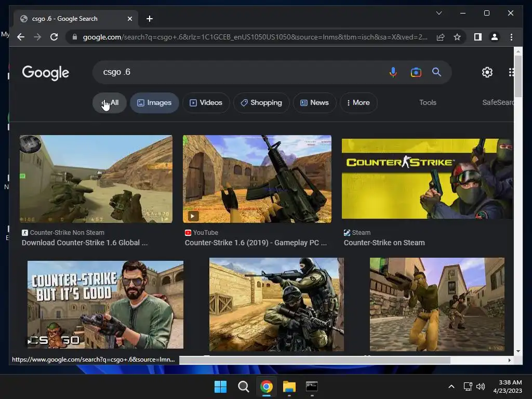Click the scroll up arrow of page scrollbar
The image size is (532, 399).
click(518, 51)
